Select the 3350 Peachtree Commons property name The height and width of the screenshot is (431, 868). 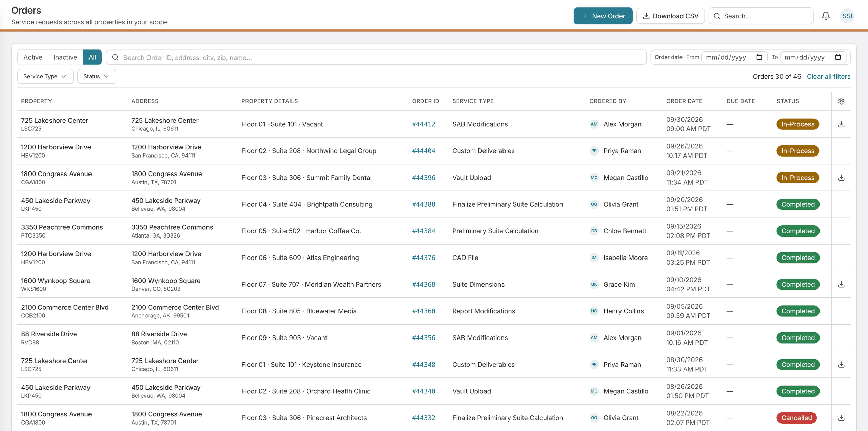(62, 227)
